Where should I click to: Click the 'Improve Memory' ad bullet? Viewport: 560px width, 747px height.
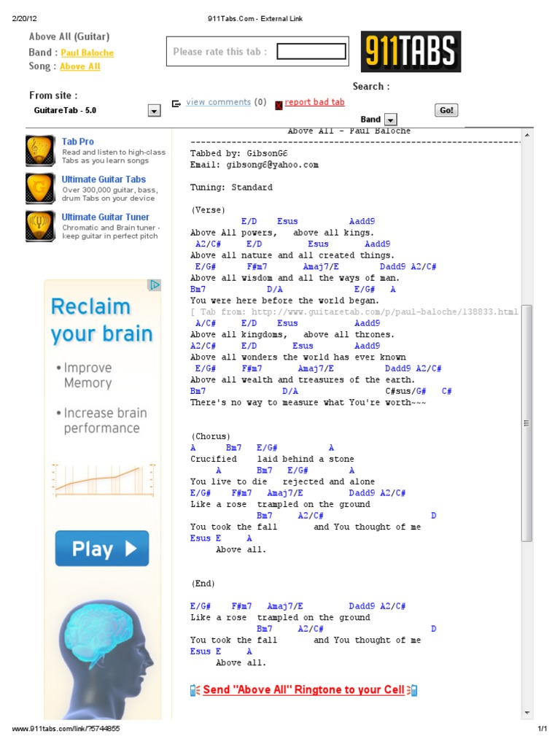pyautogui.click(x=85, y=376)
